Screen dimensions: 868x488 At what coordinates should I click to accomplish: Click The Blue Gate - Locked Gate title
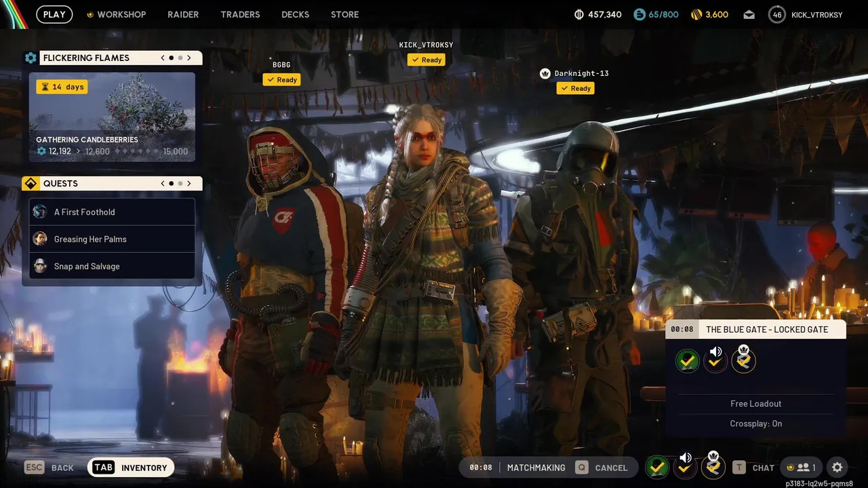pyautogui.click(x=767, y=329)
